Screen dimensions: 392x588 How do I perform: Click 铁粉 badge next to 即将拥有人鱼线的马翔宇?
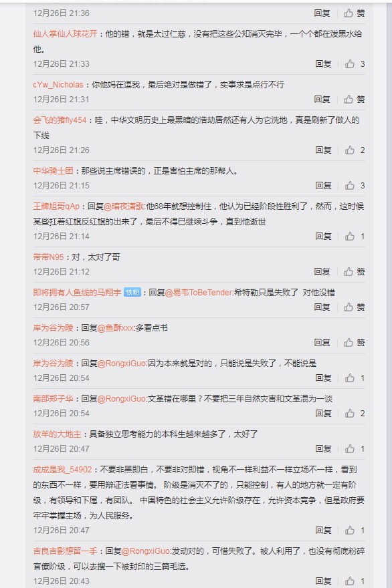132,293
